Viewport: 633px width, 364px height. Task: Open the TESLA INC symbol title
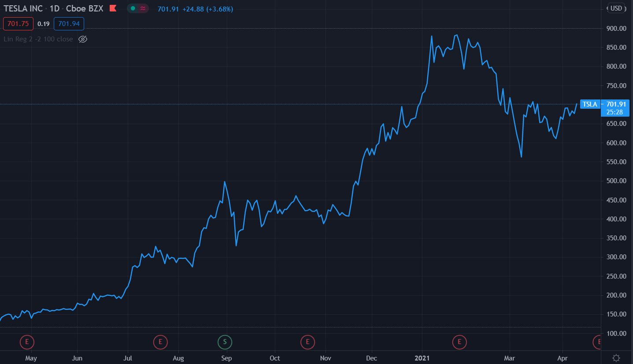[x=23, y=8]
